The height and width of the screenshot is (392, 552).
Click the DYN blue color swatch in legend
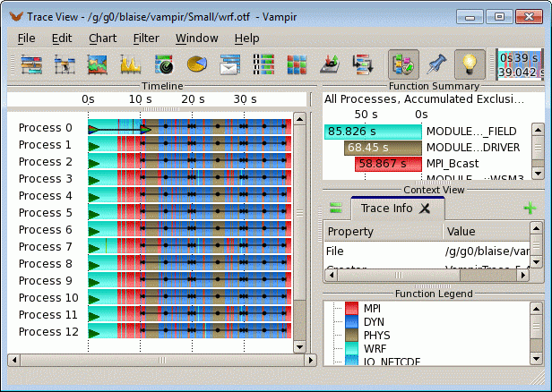351,321
